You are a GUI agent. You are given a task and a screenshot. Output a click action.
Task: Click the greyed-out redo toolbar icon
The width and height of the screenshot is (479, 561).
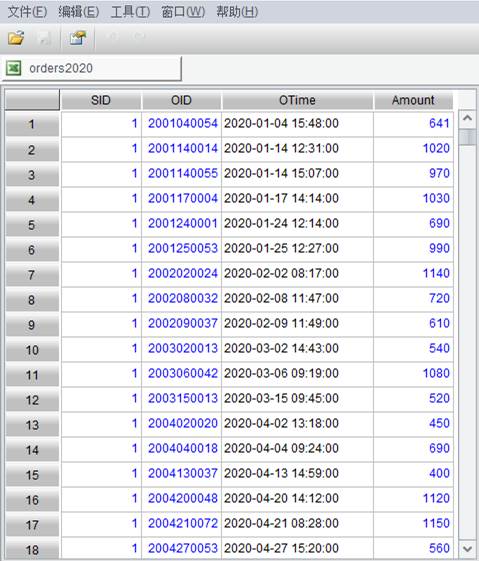[x=138, y=36]
